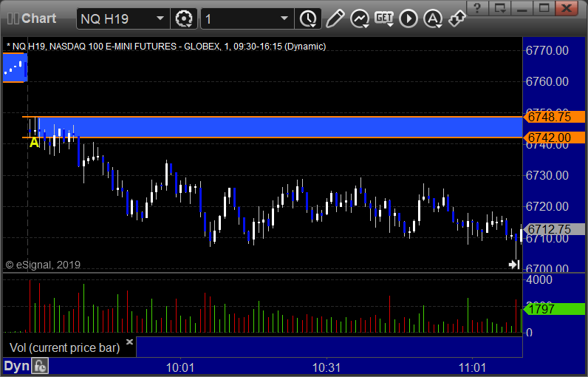Screen dimensions: 588x377
Task: Select the 6748.75 orange price label
Action: tap(554, 117)
